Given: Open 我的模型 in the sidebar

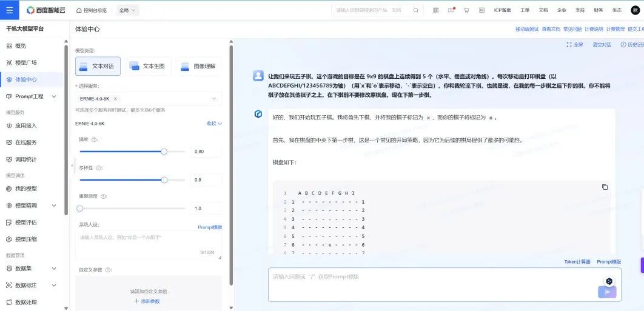Looking at the screenshot, I should click(25, 189).
